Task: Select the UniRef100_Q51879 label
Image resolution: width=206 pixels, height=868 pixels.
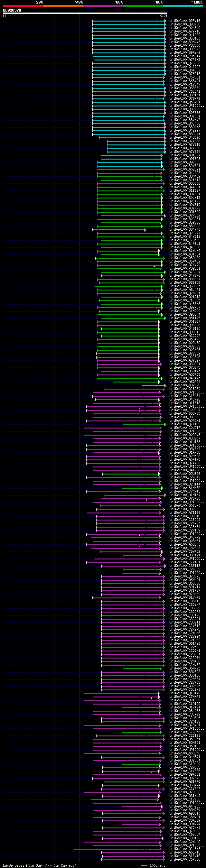Action: pos(185,212)
